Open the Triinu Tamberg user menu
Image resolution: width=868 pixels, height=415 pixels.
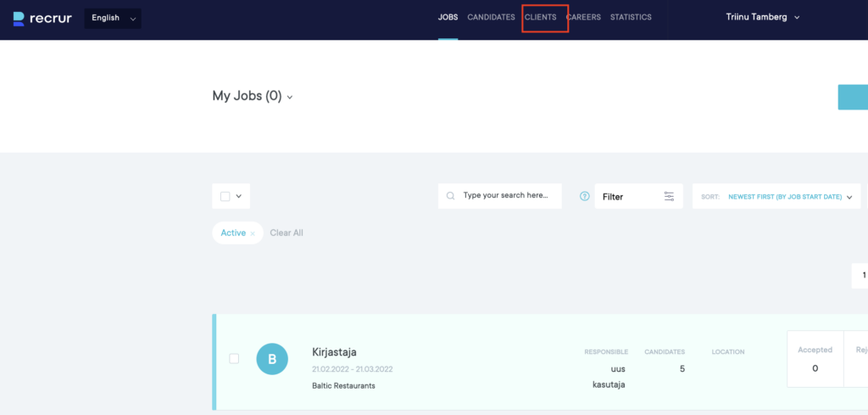(762, 17)
